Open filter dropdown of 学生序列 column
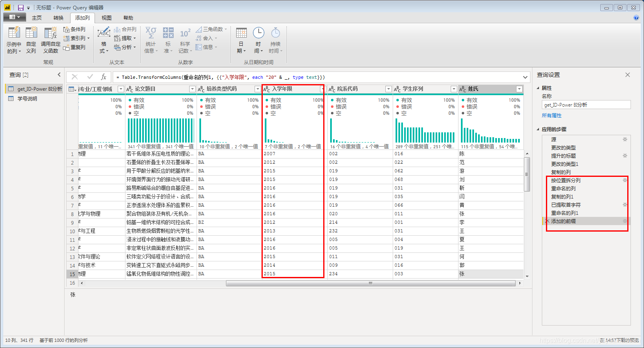644x348 pixels. click(x=454, y=89)
